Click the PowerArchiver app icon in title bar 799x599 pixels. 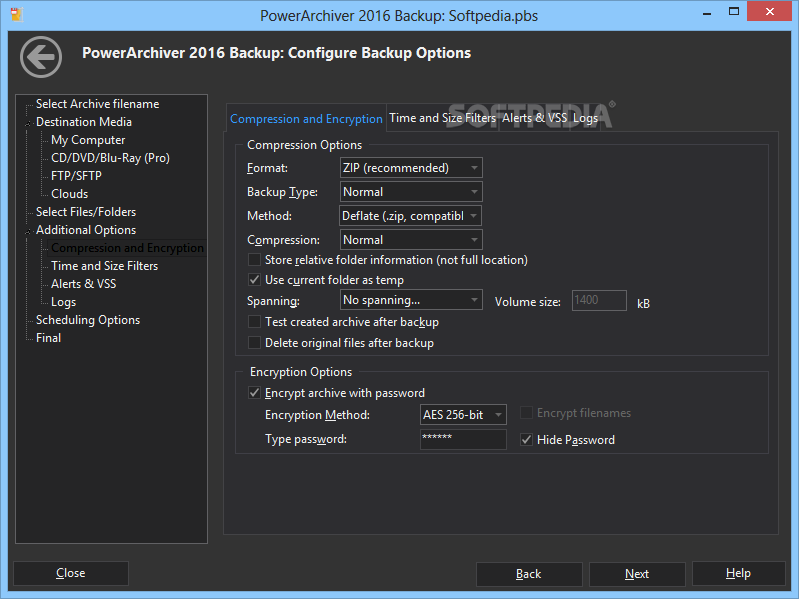[x=17, y=14]
